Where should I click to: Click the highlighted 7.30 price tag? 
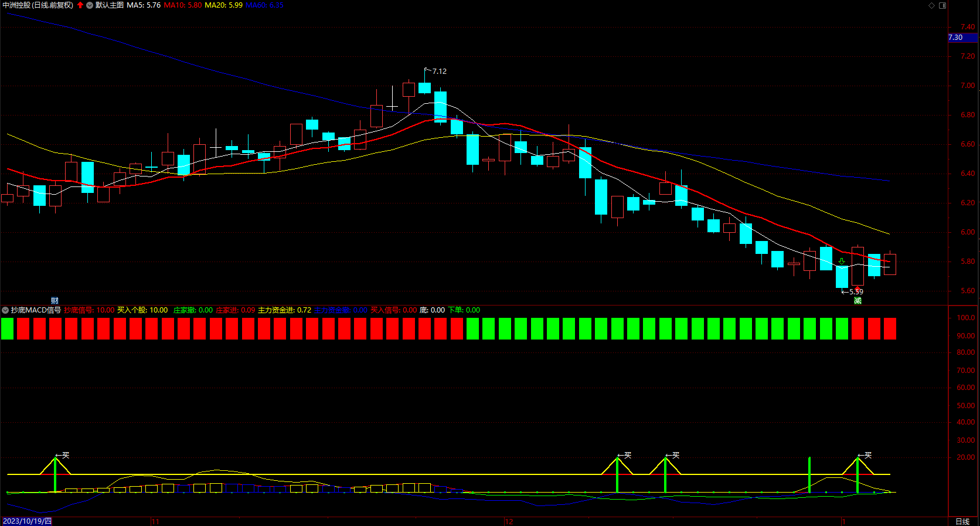click(962, 38)
